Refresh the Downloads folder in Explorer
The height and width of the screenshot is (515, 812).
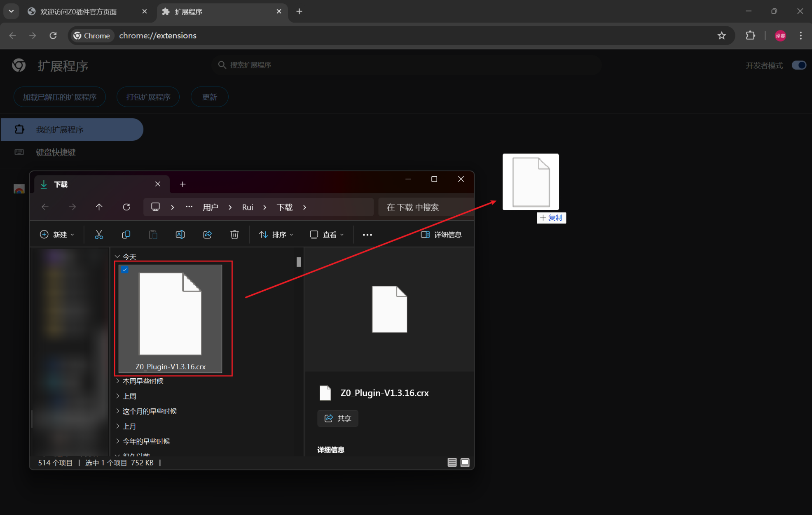click(126, 207)
